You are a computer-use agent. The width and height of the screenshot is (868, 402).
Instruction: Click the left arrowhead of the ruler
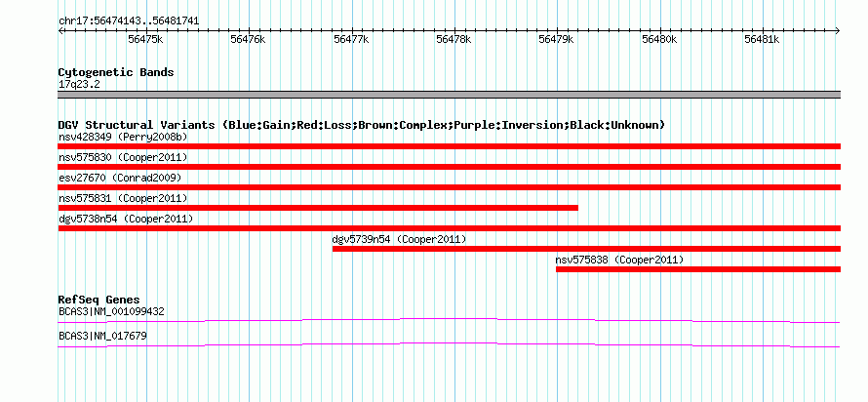coord(60,30)
